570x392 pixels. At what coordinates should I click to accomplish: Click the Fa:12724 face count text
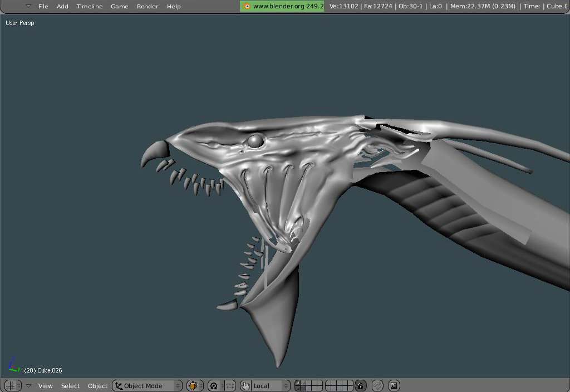[378, 6]
